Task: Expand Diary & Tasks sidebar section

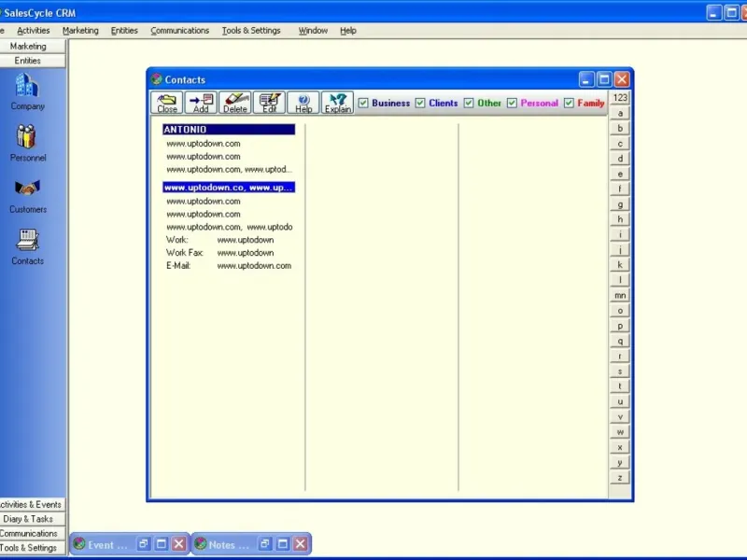Action: click(33, 519)
